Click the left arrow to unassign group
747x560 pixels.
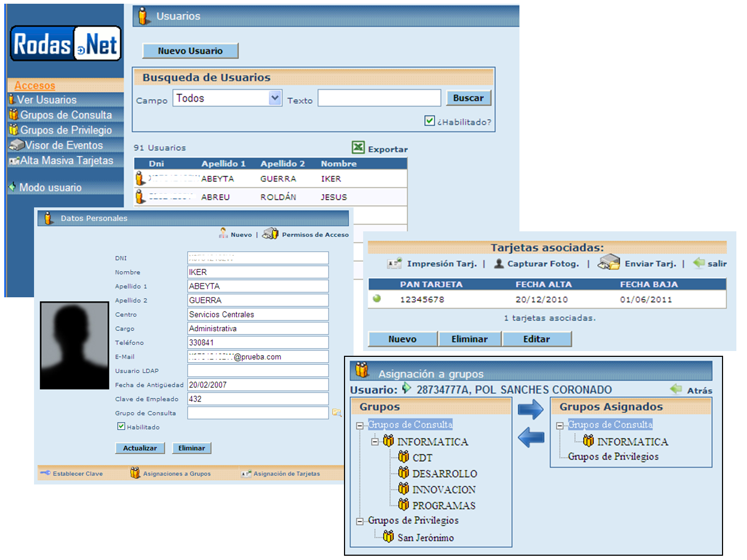click(x=530, y=437)
